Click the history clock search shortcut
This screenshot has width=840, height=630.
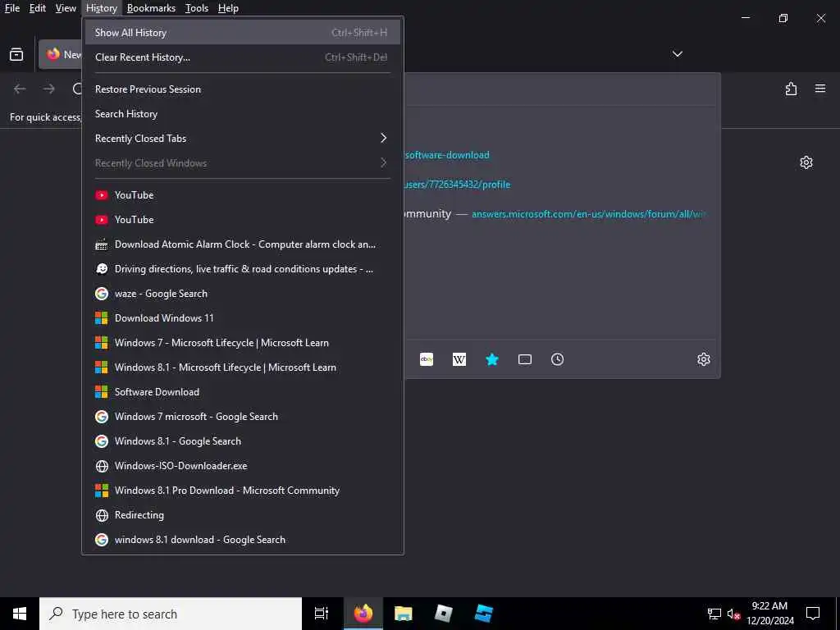pyautogui.click(x=558, y=359)
